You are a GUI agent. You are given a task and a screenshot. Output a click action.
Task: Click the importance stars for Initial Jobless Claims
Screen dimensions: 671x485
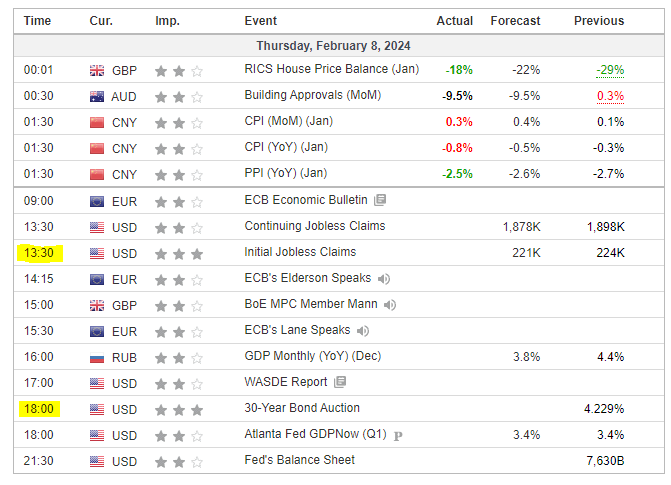point(178,253)
